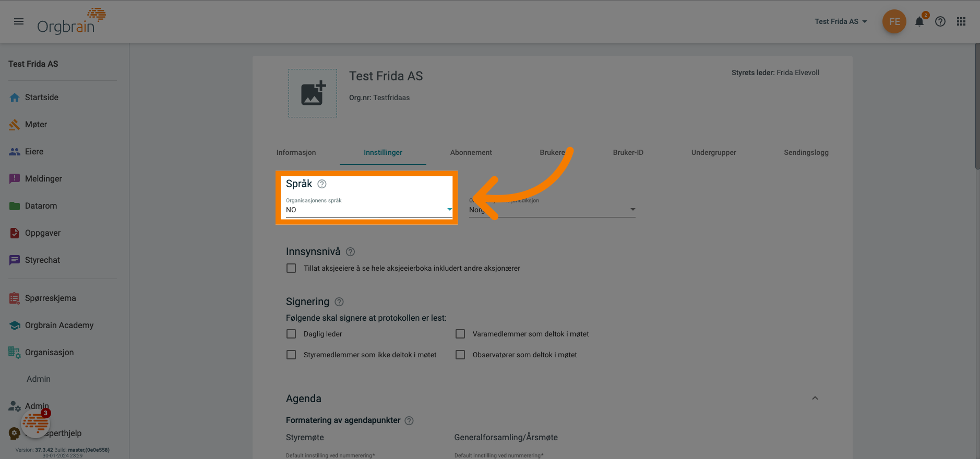
Task: Switch to the Brukere tab
Action: click(x=553, y=152)
